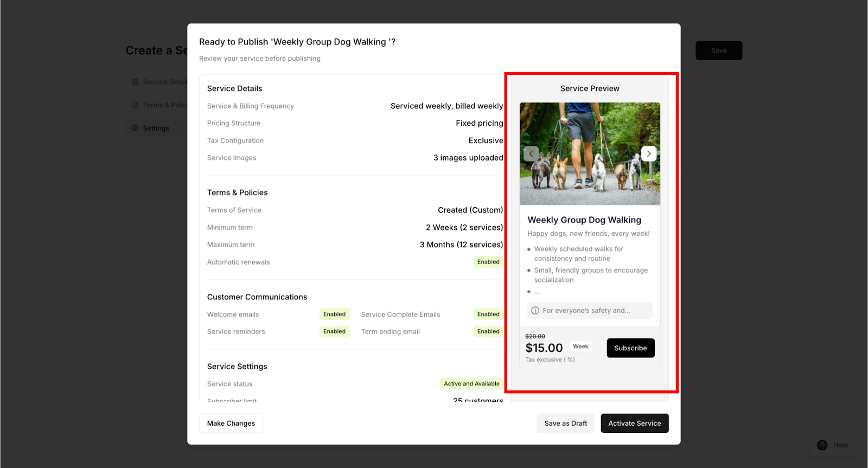Click 'Fixed pricing' value

coord(480,124)
